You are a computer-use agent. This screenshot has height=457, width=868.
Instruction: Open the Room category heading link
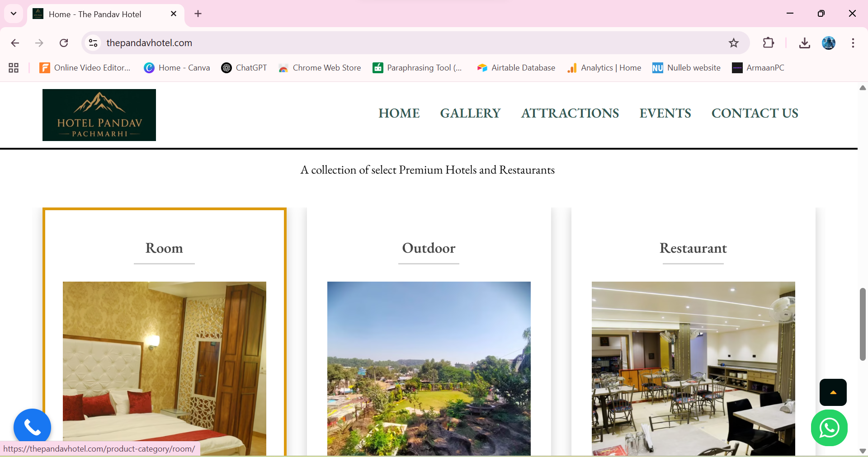pyautogui.click(x=164, y=248)
